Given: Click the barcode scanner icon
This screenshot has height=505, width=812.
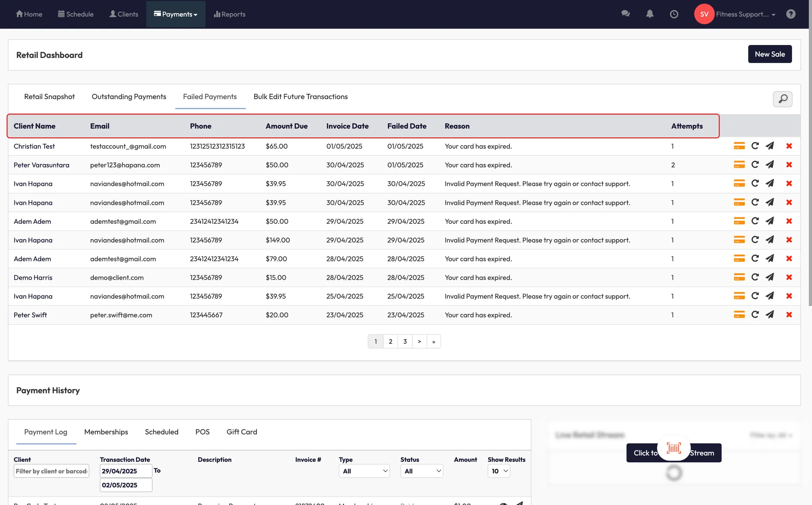Looking at the screenshot, I should [x=674, y=448].
